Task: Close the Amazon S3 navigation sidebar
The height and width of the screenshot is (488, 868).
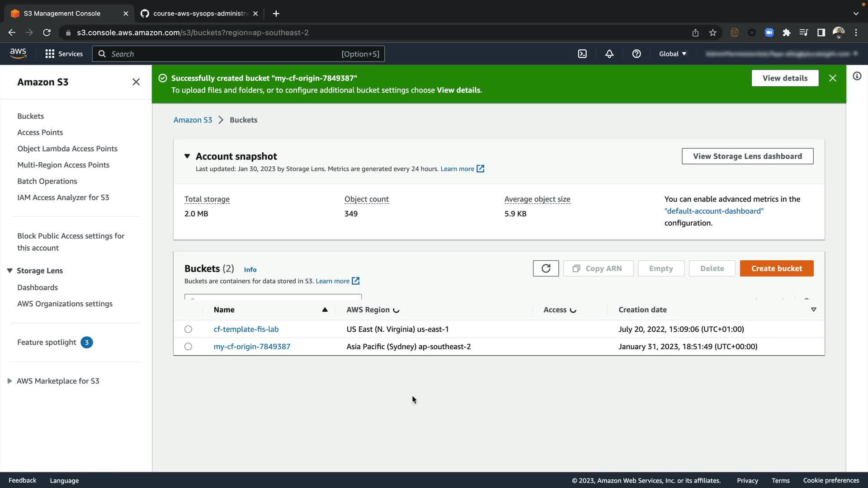Action: [x=136, y=82]
